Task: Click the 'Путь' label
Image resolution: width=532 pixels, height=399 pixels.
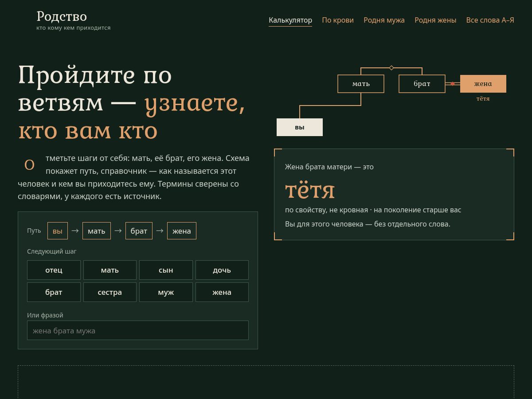Action: (34, 231)
